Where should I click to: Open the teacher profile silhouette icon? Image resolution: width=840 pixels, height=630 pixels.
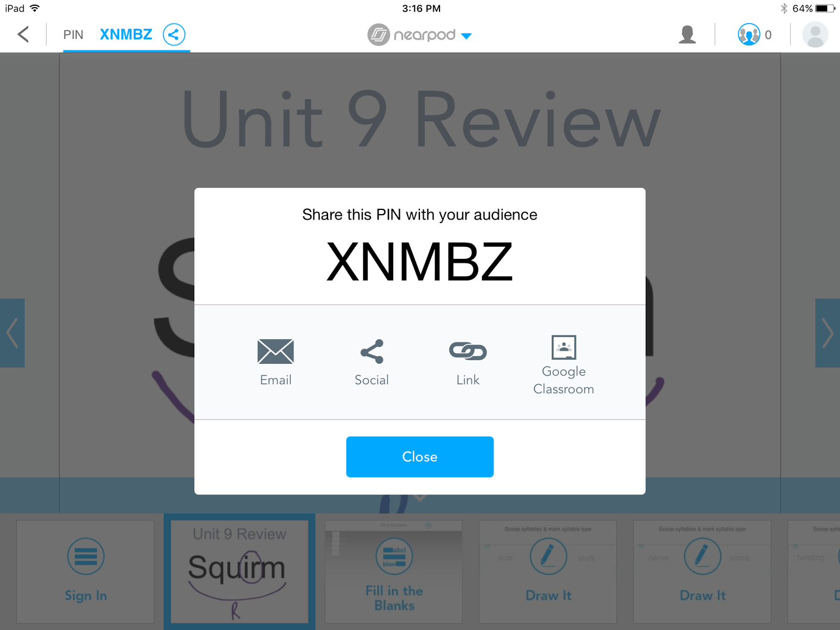687,35
